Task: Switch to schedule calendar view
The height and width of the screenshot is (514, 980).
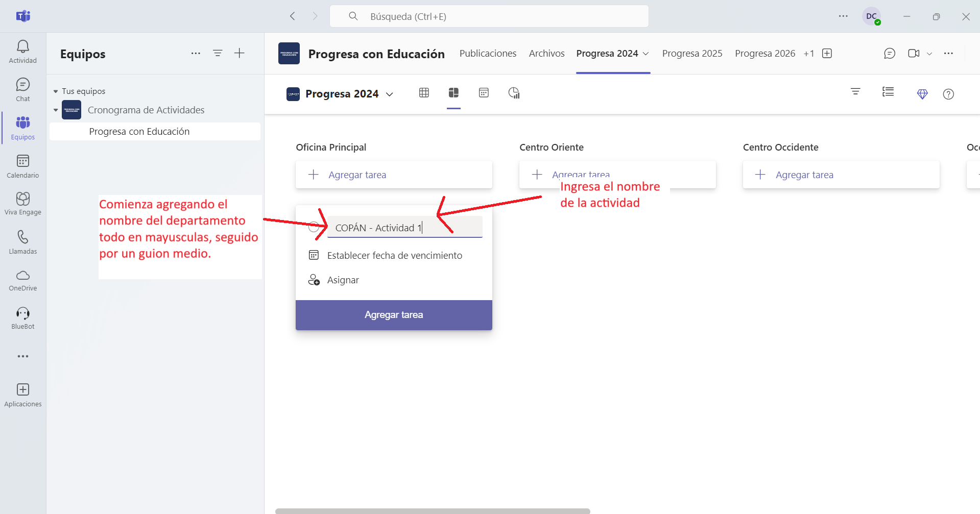Action: point(484,93)
